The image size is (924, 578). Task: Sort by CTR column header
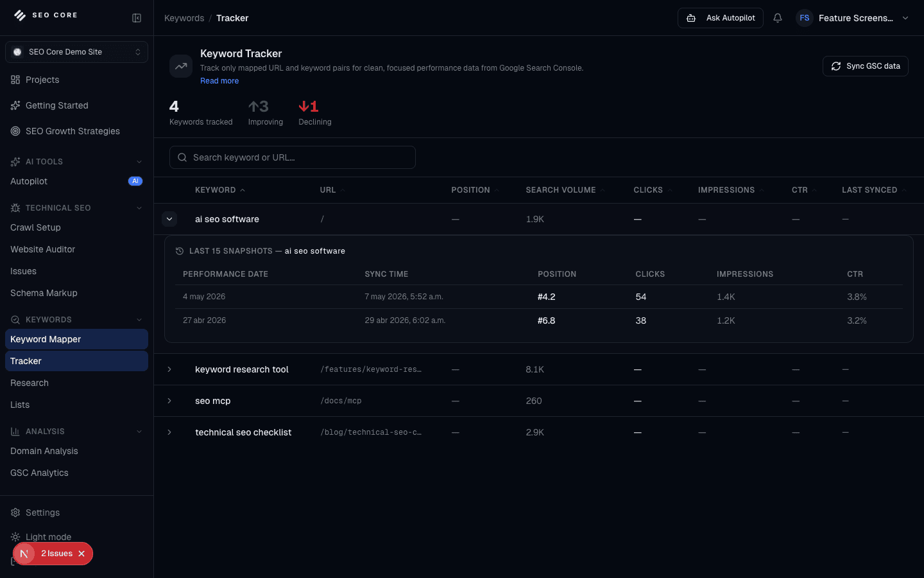[x=804, y=190]
